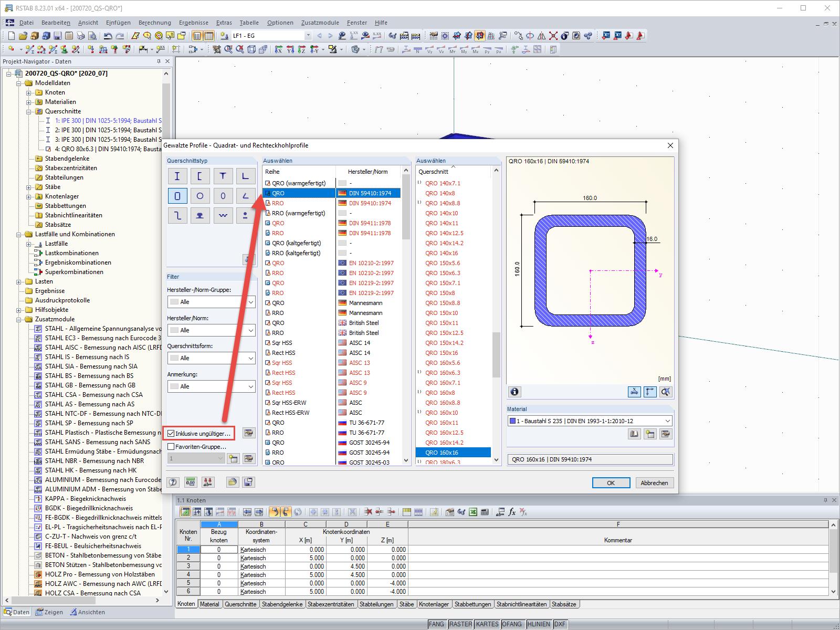Open decimal places 0.00 settings icon
Screen dimensions: 840x630
[x=191, y=482]
